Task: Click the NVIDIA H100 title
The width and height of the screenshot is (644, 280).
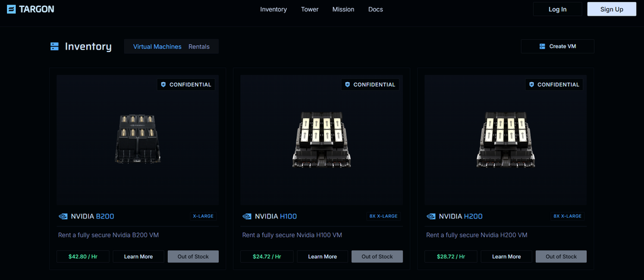Action: click(x=276, y=217)
